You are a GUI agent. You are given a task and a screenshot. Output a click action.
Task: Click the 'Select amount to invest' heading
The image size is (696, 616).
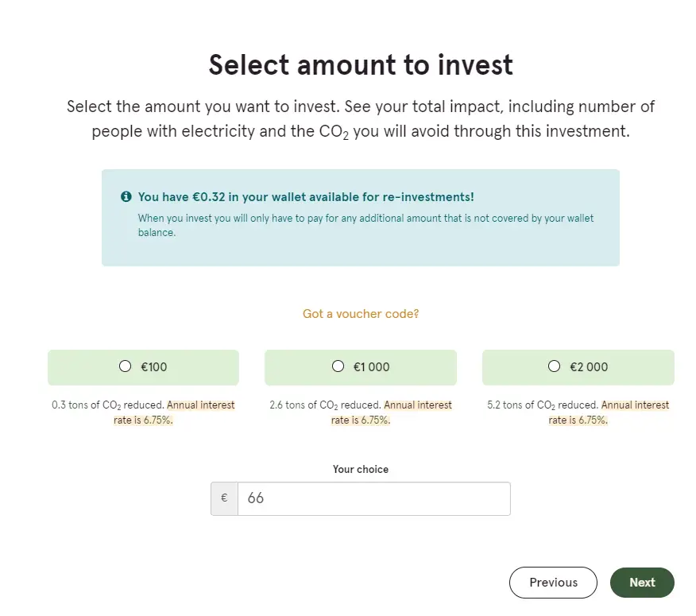pyautogui.click(x=361, y=65)
